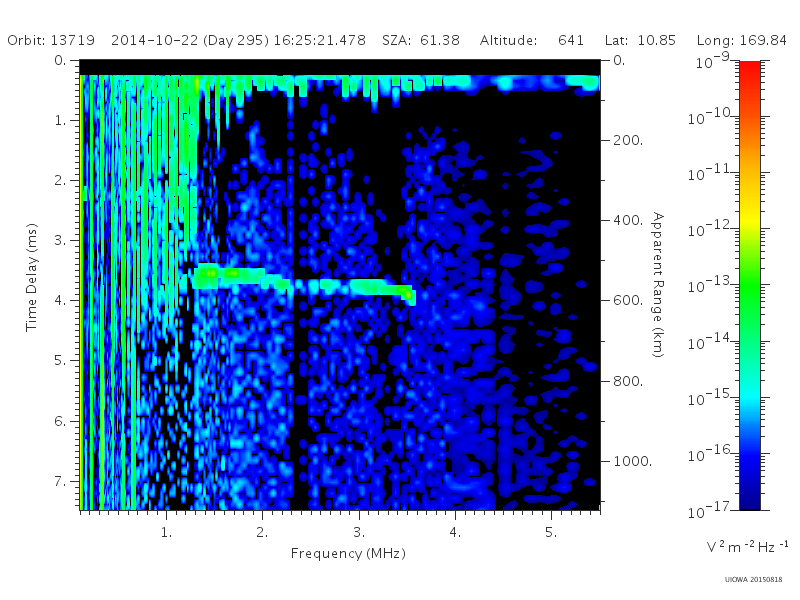
Task: Click the 'V² m⁻² Hz⁻¹' units label
Action: (747, 546)
